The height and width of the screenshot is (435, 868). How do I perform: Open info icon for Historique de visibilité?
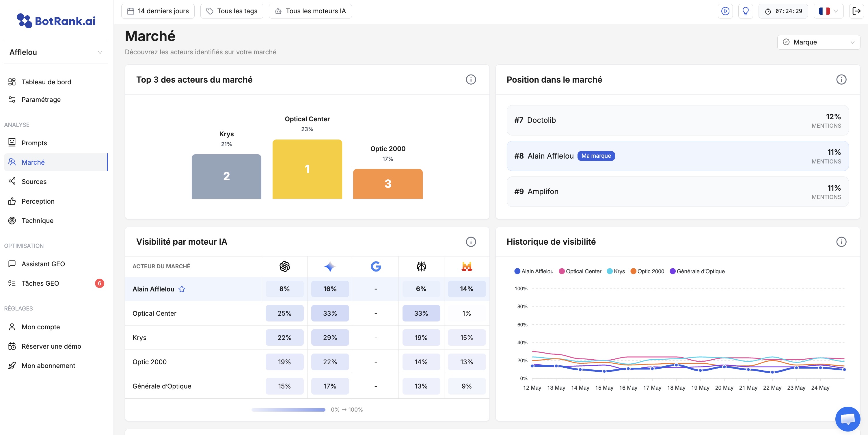(841, 241)
